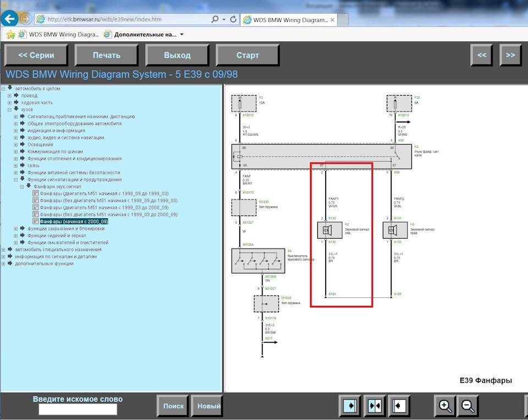The width and height of the screenshot is (528, 420).
Task: Select аудио, видео и система навигации item
Action: tap(65, 137)
